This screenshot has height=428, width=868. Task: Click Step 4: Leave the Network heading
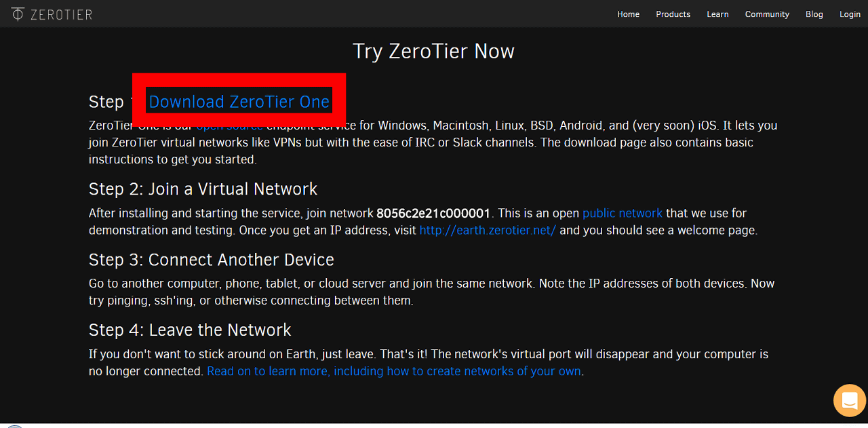click(x=190, y=330)
